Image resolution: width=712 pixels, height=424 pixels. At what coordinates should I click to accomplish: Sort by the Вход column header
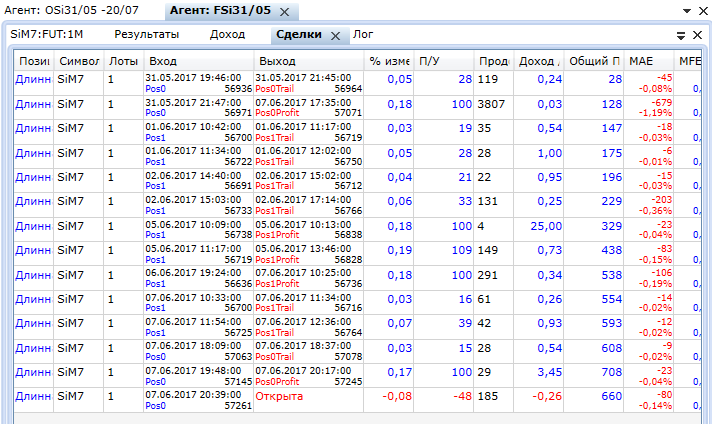pos(198,61)
